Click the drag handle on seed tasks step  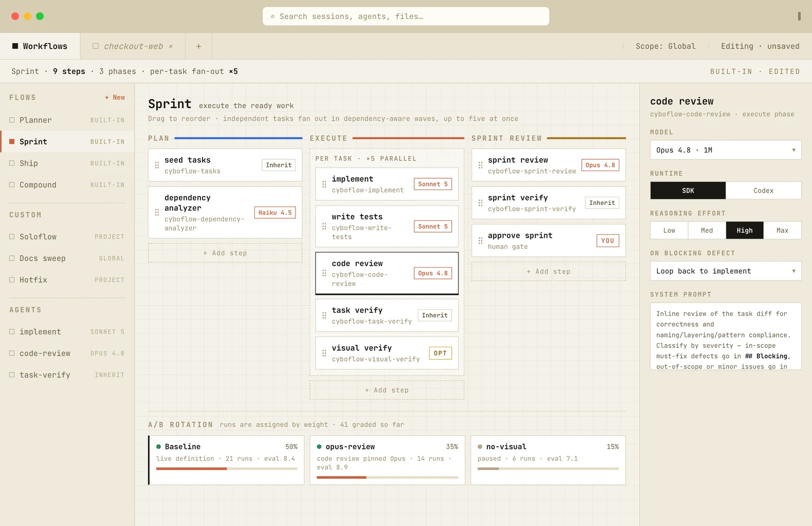157,165
